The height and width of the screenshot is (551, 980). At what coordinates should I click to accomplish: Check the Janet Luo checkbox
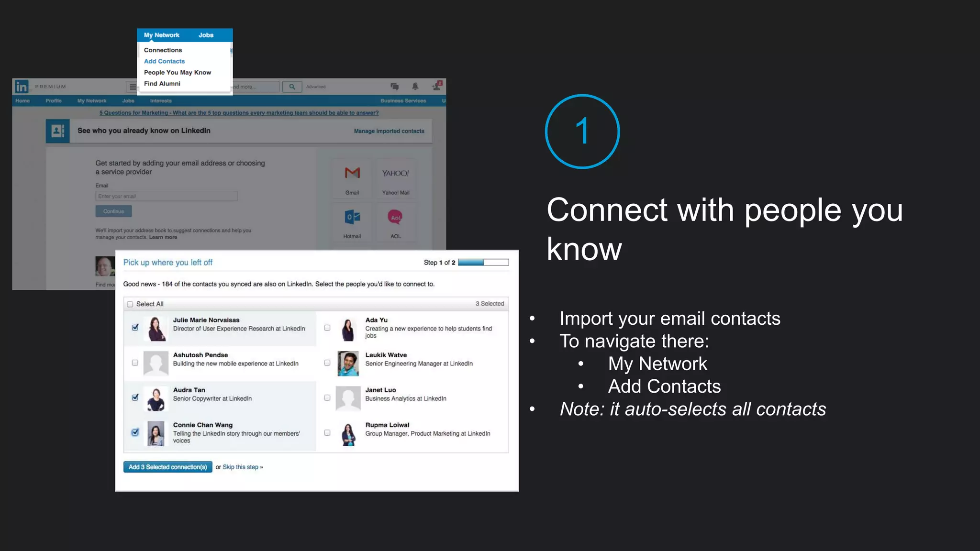click(327, 397)
